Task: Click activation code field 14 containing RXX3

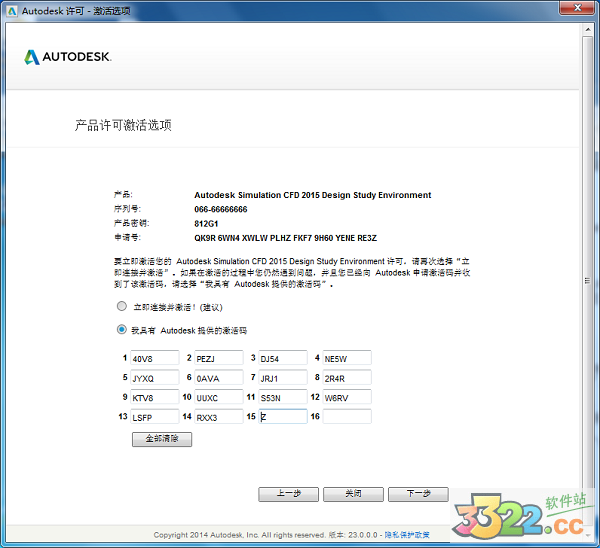Action: pos(218,416)
